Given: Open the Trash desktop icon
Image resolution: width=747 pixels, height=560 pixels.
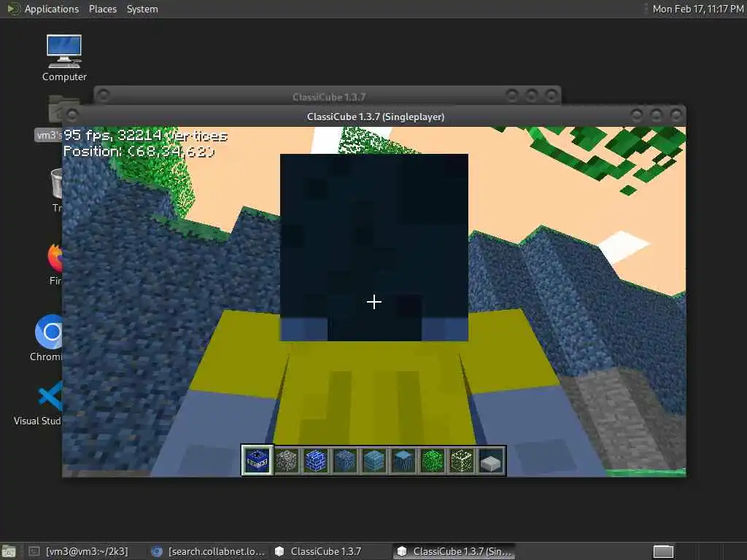Looking at the screenshot, I should pyautogui.click(x=56, y=190).
